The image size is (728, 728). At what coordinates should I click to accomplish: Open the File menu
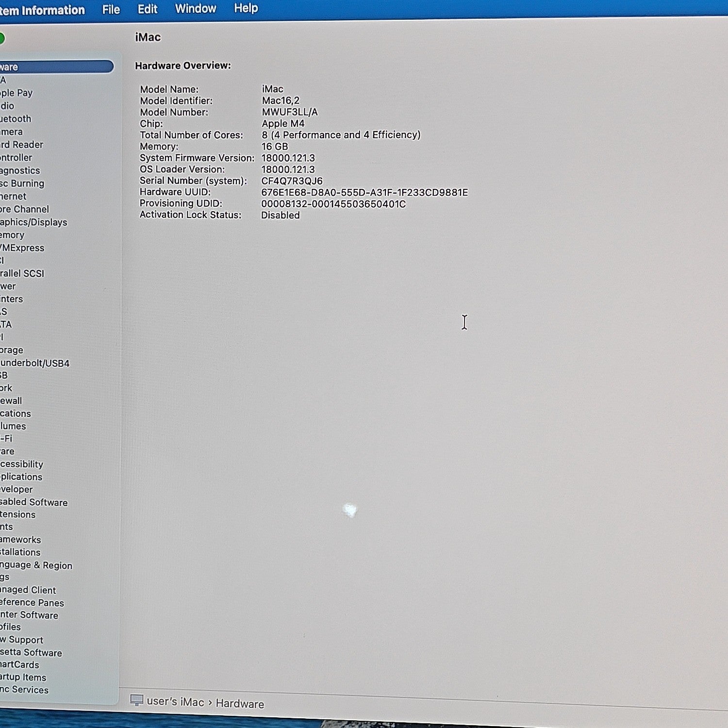(111, 9)
